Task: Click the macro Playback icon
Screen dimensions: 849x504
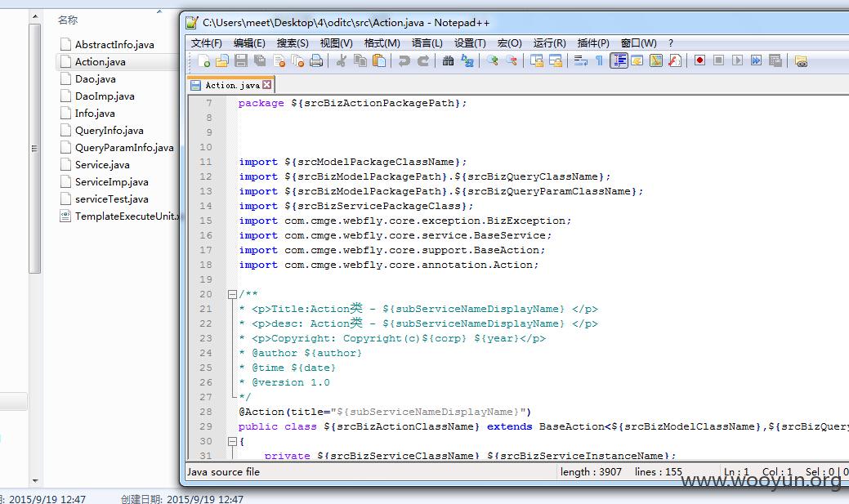Action: [737, 60]
